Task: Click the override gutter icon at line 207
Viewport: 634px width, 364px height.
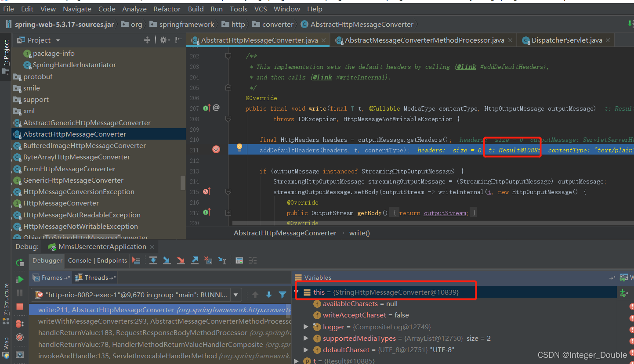Action: [207, 108]
